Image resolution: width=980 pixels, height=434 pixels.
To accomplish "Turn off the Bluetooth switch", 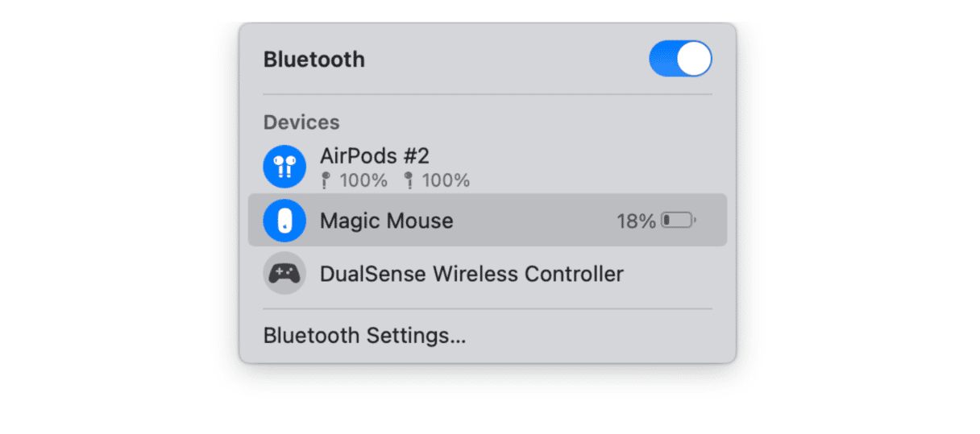I will coord(680,60).
